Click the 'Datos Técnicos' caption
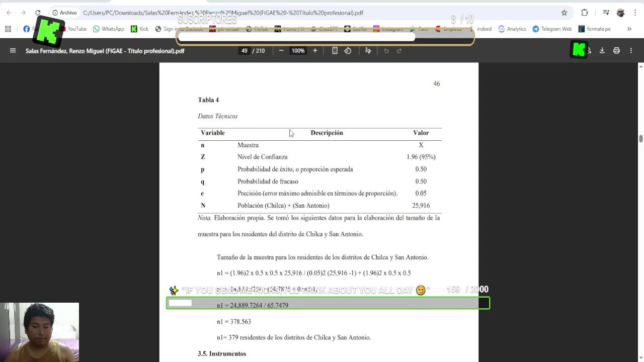Viewport: 644px width, 362px height. [217, 116]
